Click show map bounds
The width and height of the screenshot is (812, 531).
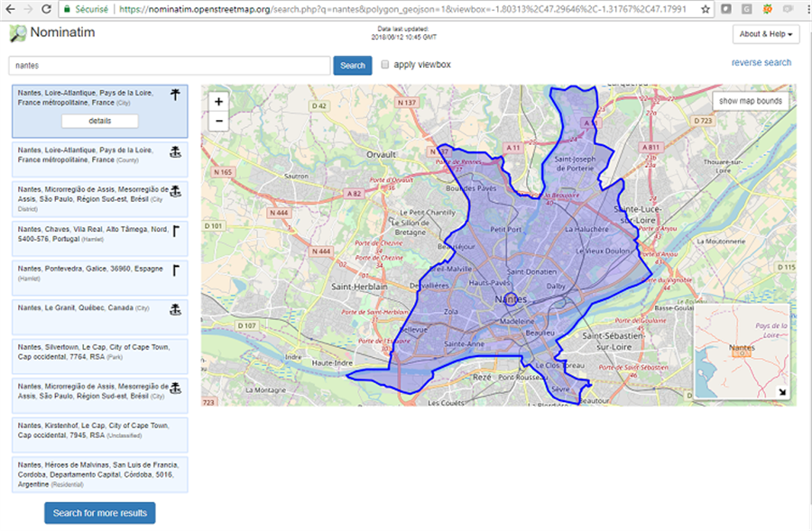tap(751, 101)
